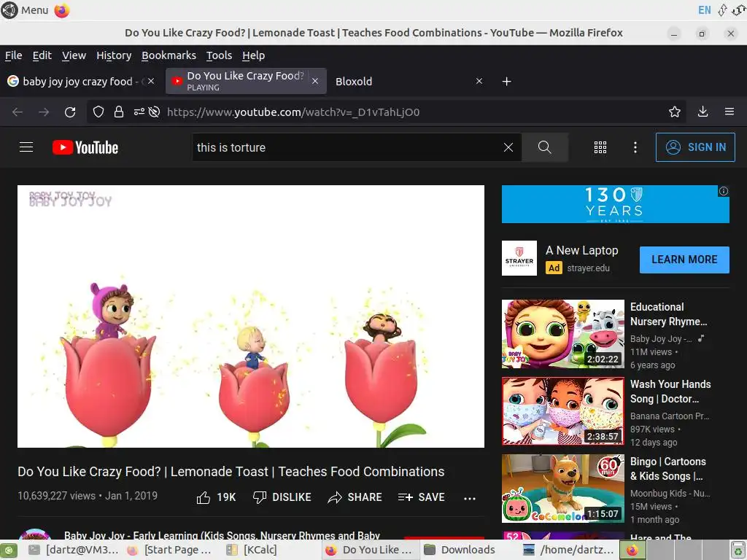This screenshot has width=747, height=560.
Task: Switch keyboard layout EN indicator
Action: tap(705, 10)
